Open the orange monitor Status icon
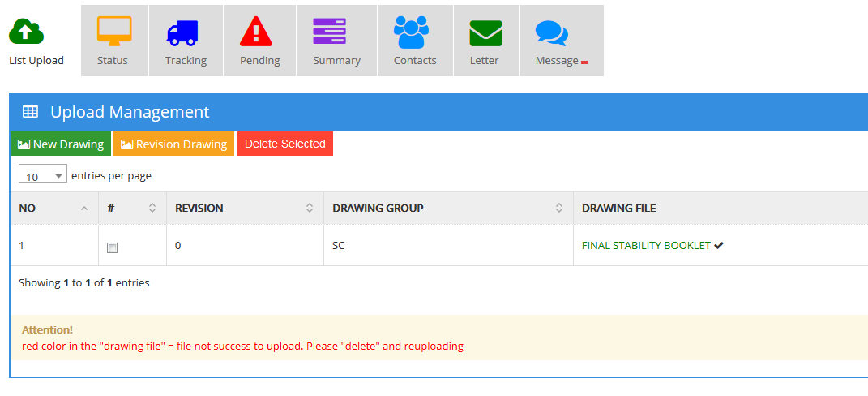 coord(114,32)
